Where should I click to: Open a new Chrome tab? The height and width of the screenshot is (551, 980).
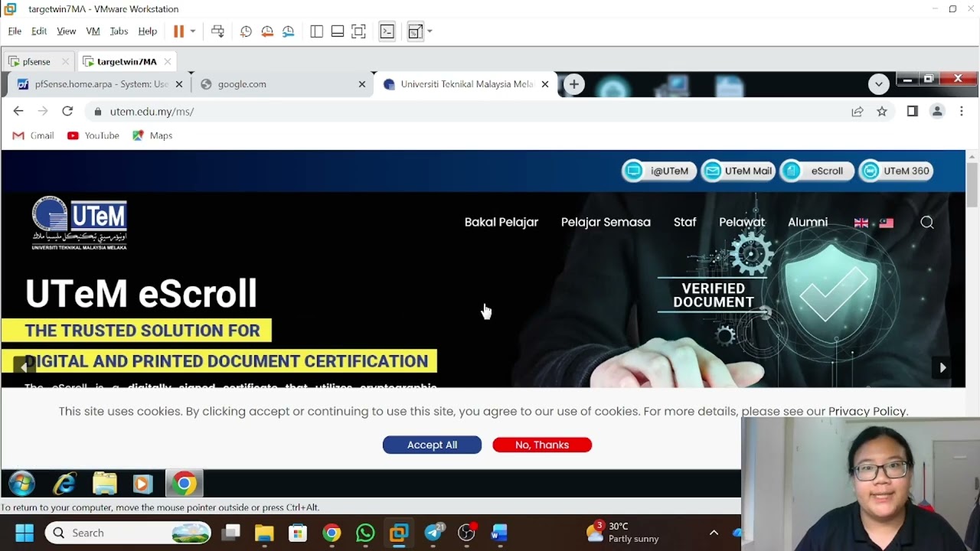573,84
